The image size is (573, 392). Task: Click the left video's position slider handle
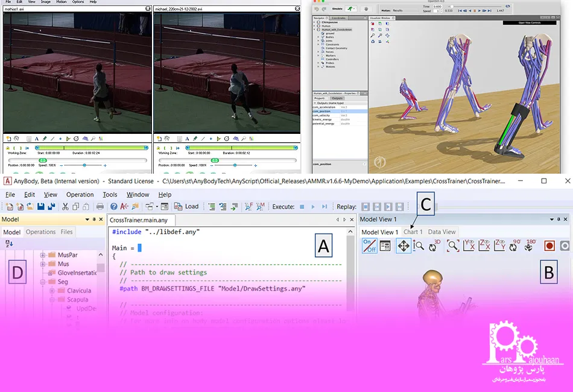coord(43,160)
